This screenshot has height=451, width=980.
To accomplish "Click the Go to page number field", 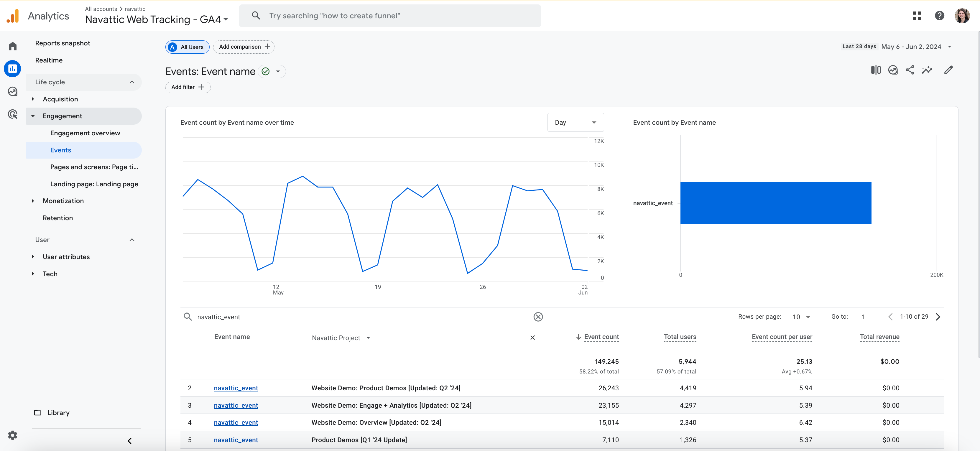I will click(x=864, y=317).
